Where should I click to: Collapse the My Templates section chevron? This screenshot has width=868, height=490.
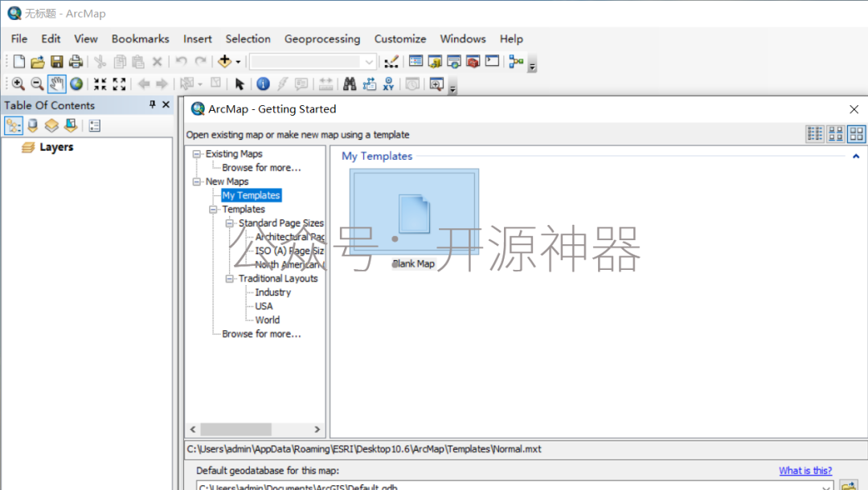coord(856,157)
